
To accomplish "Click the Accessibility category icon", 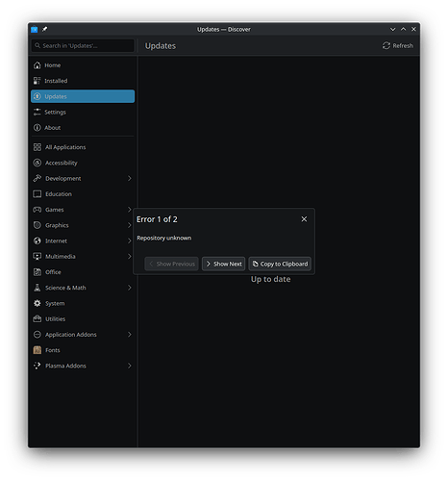I will (37, 163).
